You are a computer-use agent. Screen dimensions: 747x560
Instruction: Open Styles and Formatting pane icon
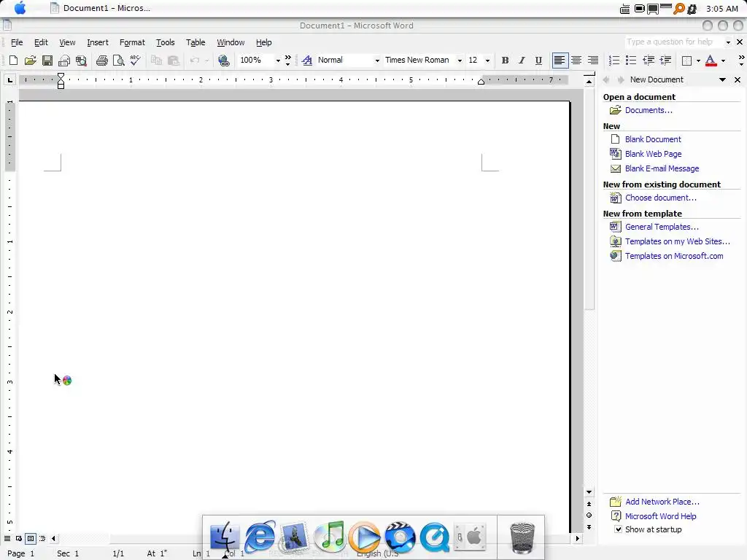(307, 61)
